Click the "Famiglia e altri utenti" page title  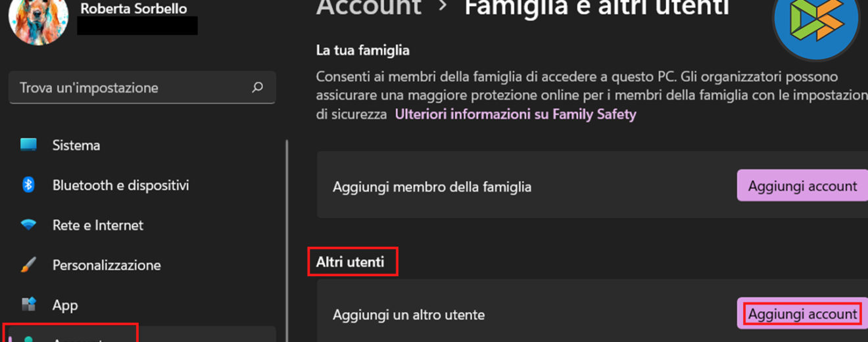click(x=596, y=7)
